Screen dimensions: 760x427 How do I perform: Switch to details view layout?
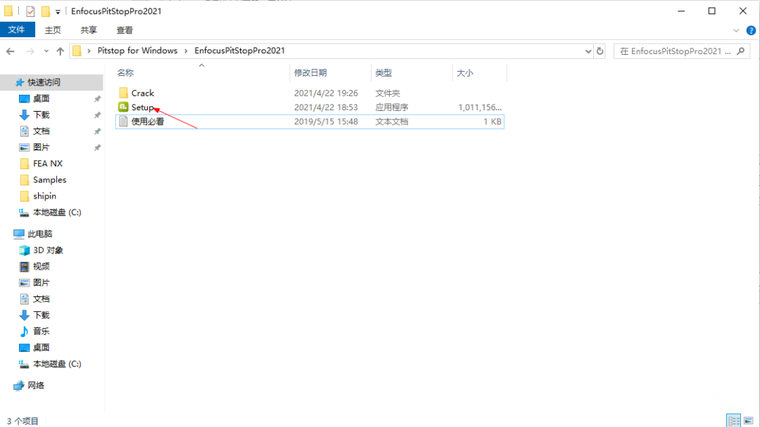(x=733, y=420)
